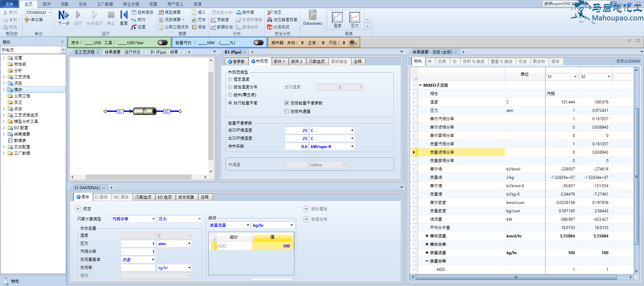Click 流股摘要 button
The height and width of the screenshot is (286, 644).
[x=171, y=20]
